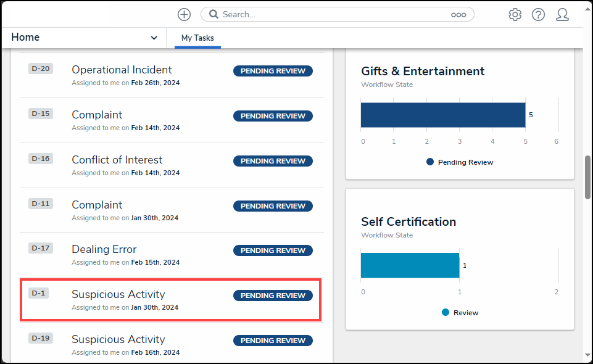This screenshot has height=364, width=593.
Task: Create a new item using the plus icon
Action: 185,14
